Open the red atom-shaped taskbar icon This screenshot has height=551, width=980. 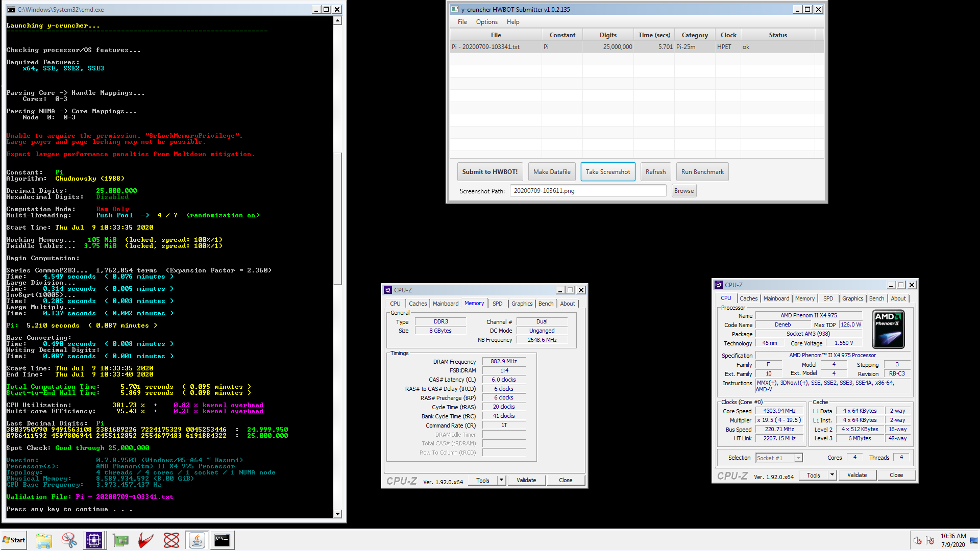pyautogui.click(x=171, y=540)
